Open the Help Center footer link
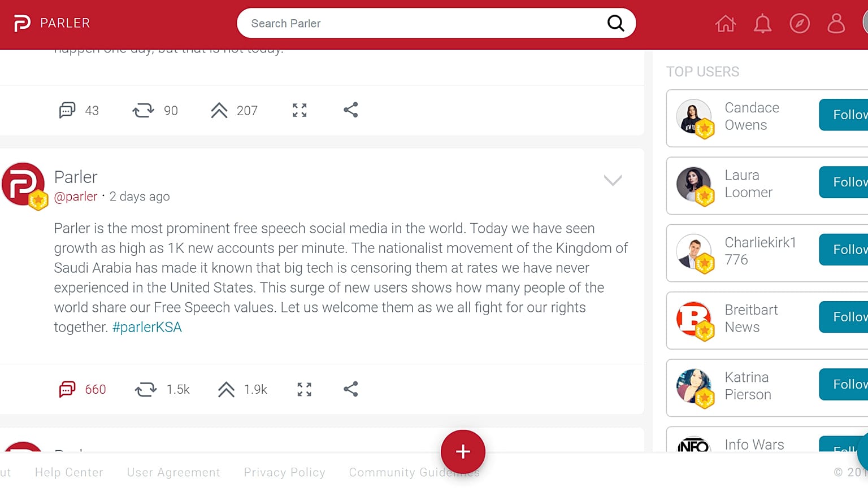The image size is (868, 488). click(x=69, y=472)
